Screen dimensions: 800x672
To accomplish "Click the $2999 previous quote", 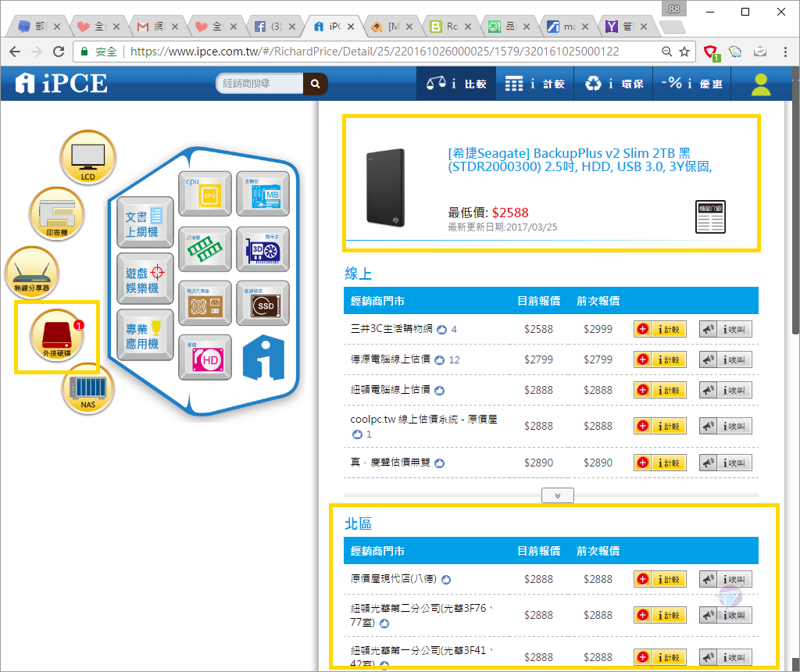I will [x=598, y=329].
